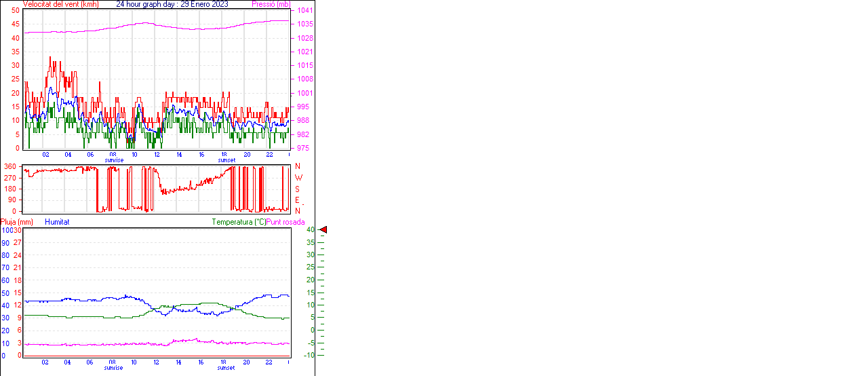868x376 pixels.
Task: Click the 'W' compass label on direction graph
Action: click(297, 178)
